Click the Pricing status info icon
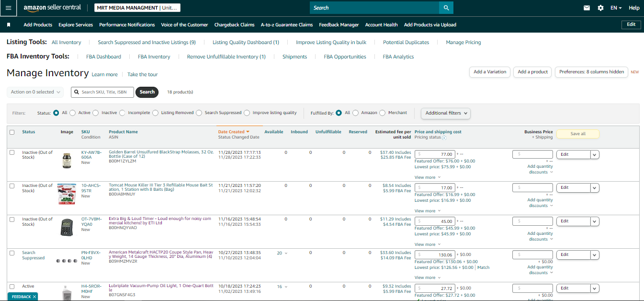644x301 pixels. click(x=444, y=138)
